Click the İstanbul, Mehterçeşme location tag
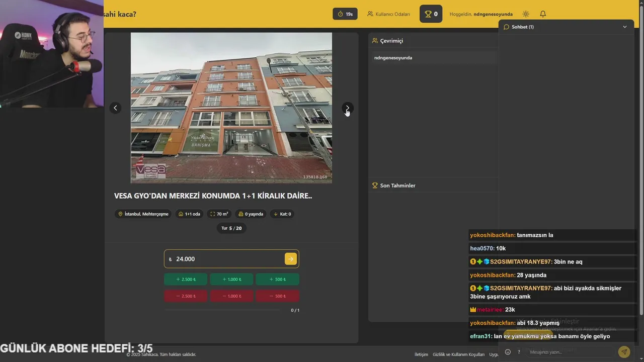Viewport: 644px width, 362px height. point(143,214)
